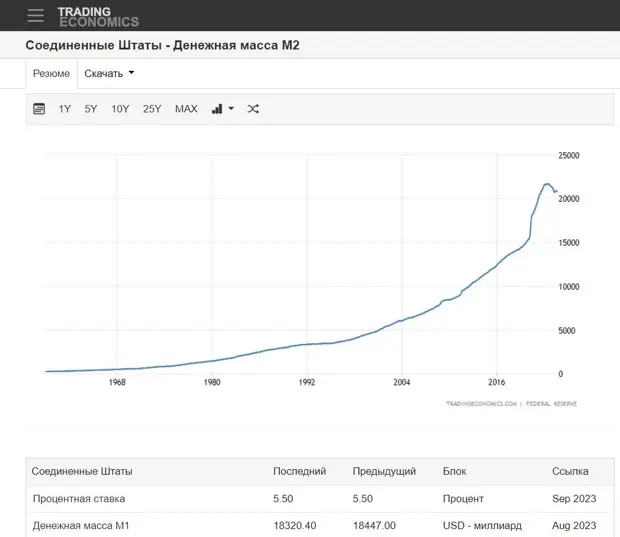Select the 1Y time range
Image resolution: width=620 pixels, height=537 pixels.
65,109
